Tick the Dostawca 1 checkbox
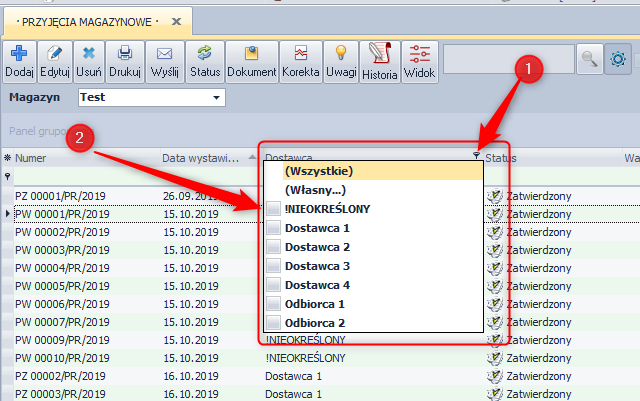Image resolution: width=640 pixels, height=401 pixels. 274,228
